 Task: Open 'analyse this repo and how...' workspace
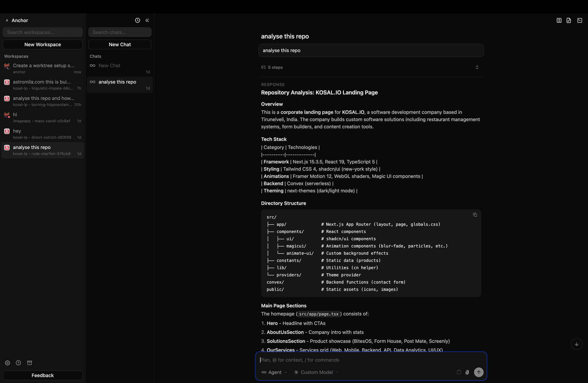43,101
